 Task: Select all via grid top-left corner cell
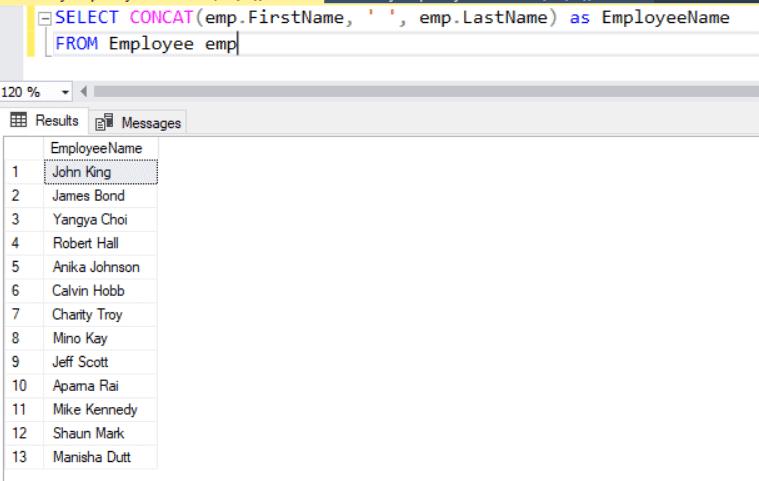click(x=23, y=148)
